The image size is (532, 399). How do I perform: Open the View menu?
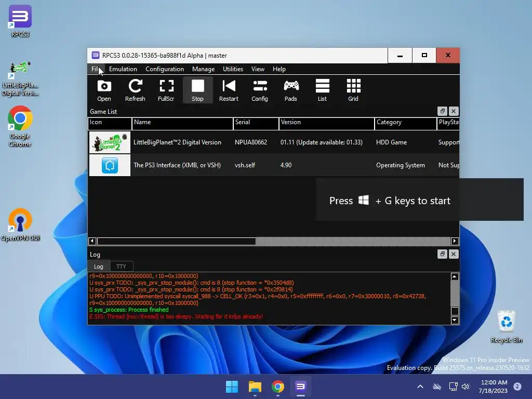click(x=258, y=69)
